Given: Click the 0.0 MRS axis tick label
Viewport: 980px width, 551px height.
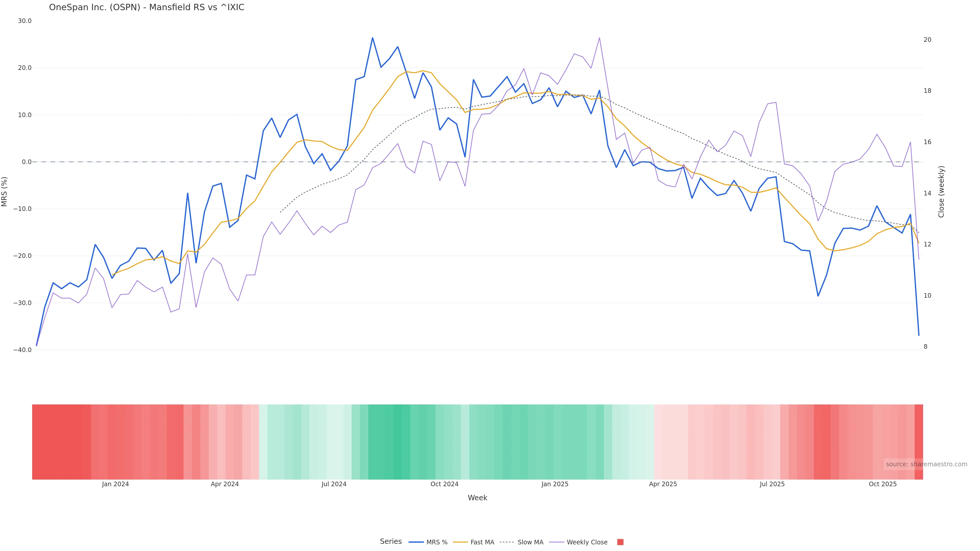Looking at the screenshot, I should [27, 162].
